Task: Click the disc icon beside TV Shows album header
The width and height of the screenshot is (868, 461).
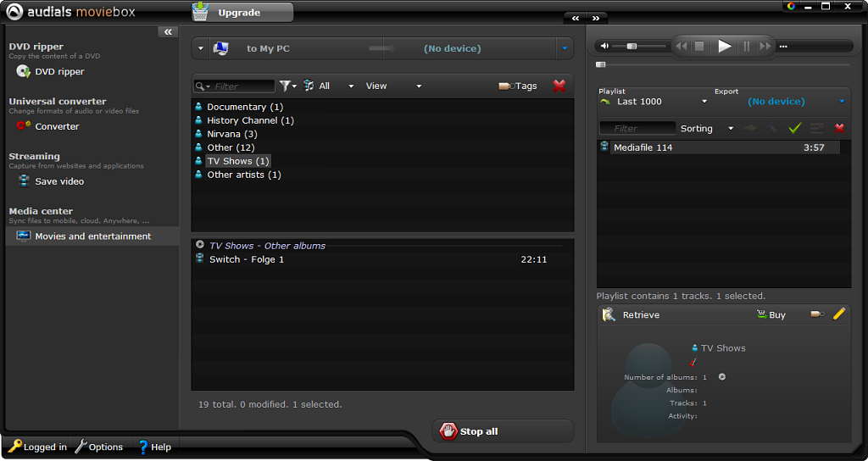Action: point(200,245)
